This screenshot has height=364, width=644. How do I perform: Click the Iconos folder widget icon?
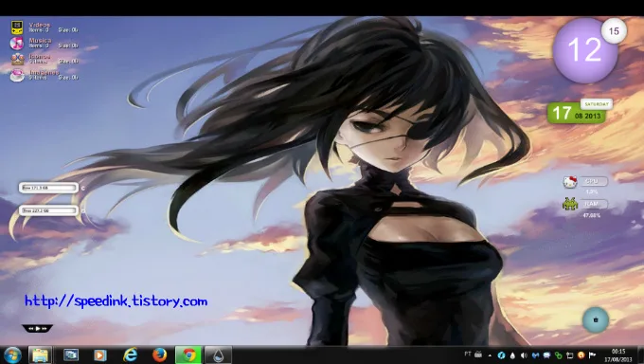point(18,59)
